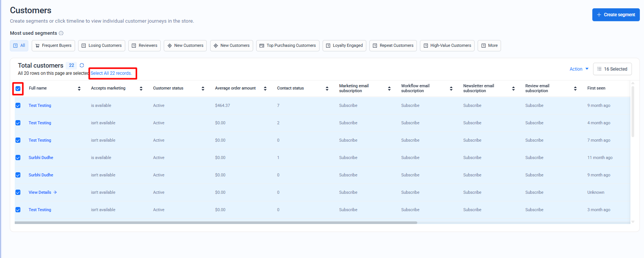Click the refresh icon beside Total customers
Screen dimensions: 644x258
click(x=82, y=65)
